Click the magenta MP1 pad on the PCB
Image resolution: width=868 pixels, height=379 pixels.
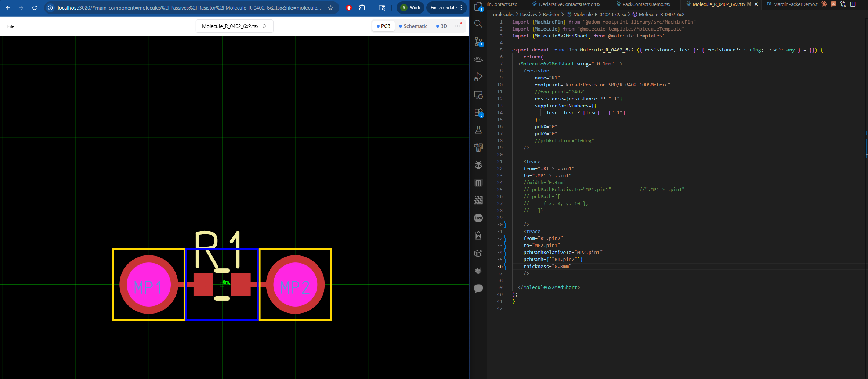[x=148, y=285]
